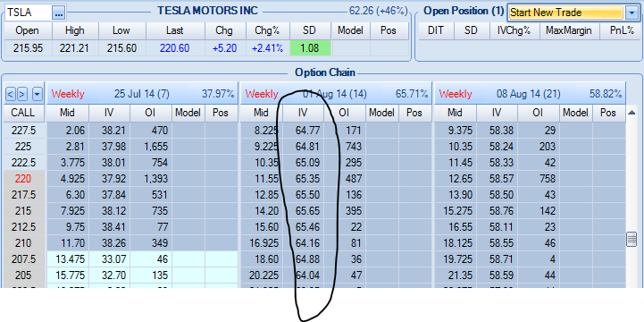Viewport: 644px width, 322px height.
Task: Select the 08 Aug 14 (21) weekly expiration header
Action: 530,94
